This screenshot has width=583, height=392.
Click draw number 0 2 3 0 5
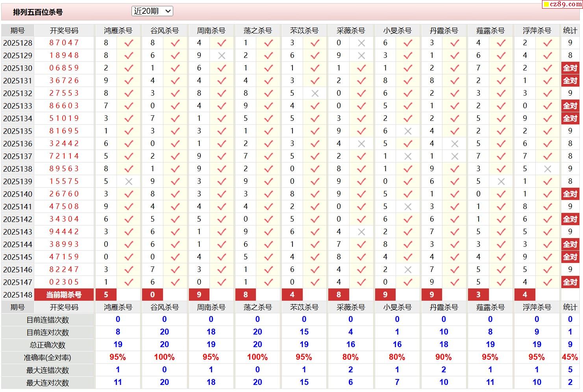[64, 282]
